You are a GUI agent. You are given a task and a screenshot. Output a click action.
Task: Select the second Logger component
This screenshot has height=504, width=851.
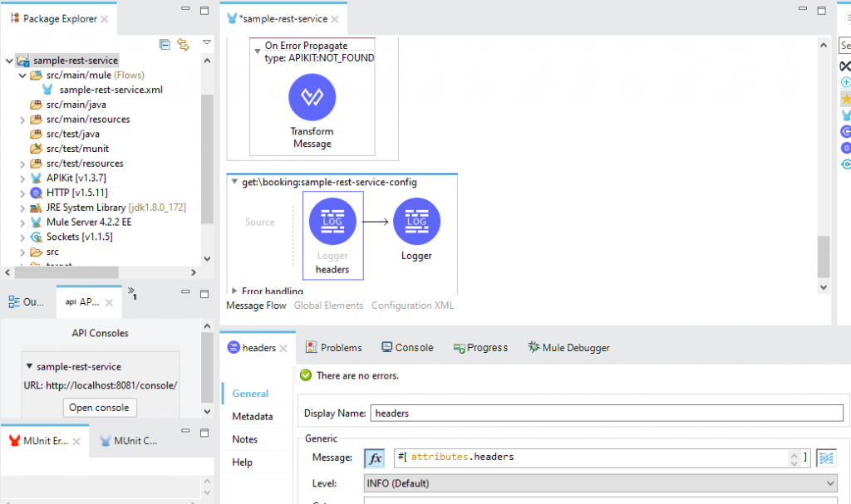[x=416, y=222]
